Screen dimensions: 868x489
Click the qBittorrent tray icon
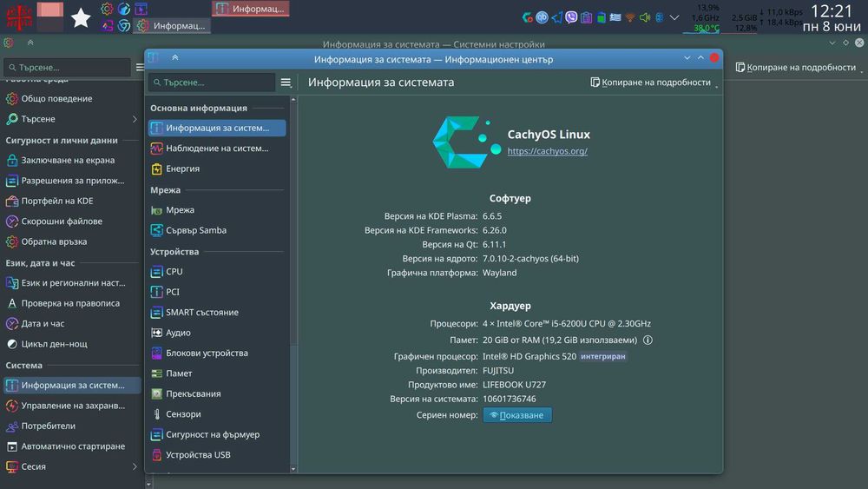[x=542, y=17]
